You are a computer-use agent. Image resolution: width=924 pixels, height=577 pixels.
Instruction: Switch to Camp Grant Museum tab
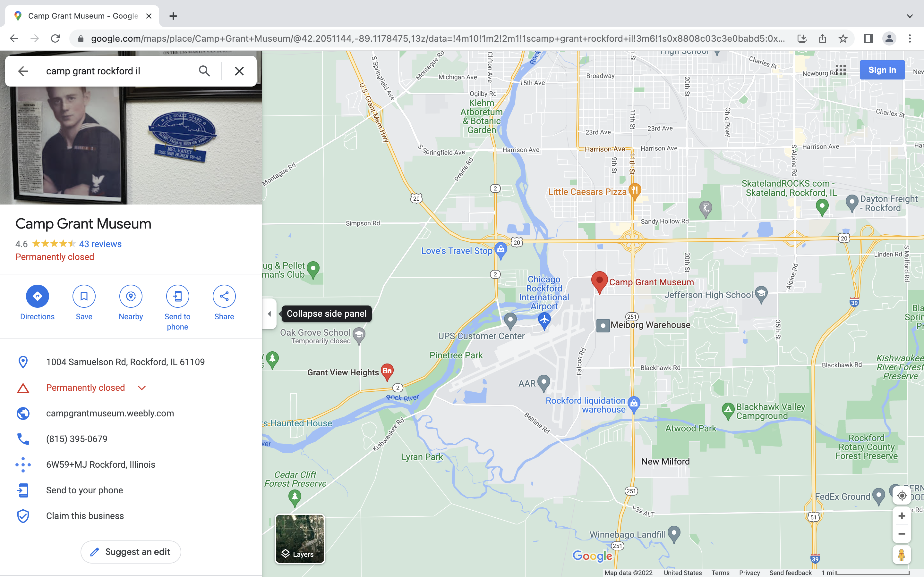[82, 16]
